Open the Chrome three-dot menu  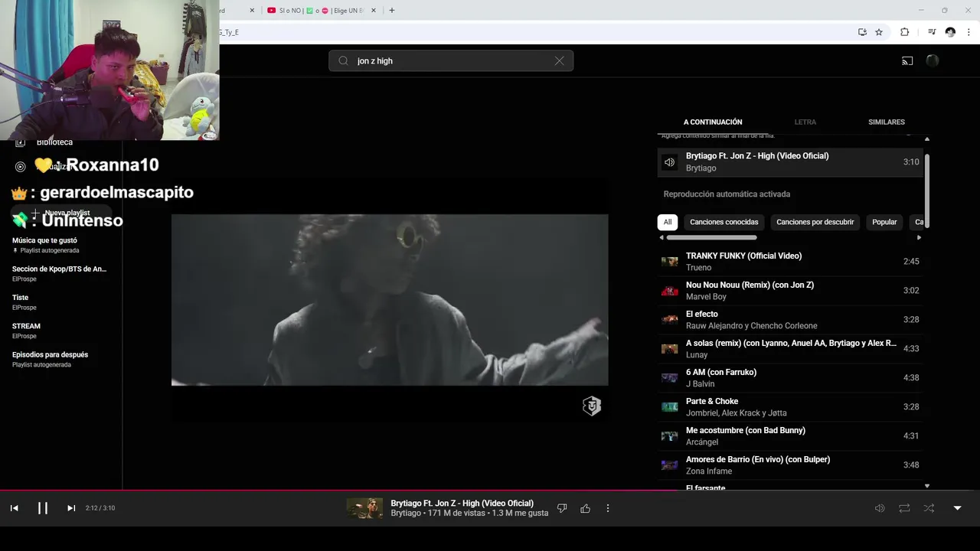(x=969, y=32)
